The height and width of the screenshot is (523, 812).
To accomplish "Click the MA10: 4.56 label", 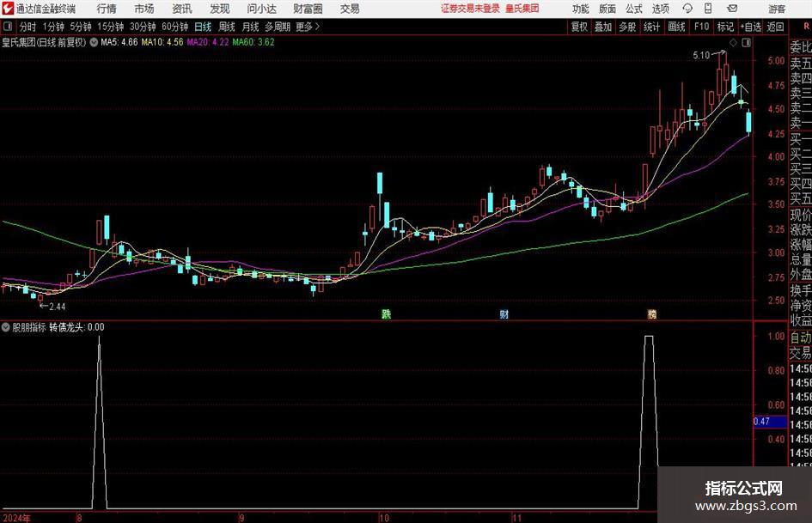I will point(162,42).
